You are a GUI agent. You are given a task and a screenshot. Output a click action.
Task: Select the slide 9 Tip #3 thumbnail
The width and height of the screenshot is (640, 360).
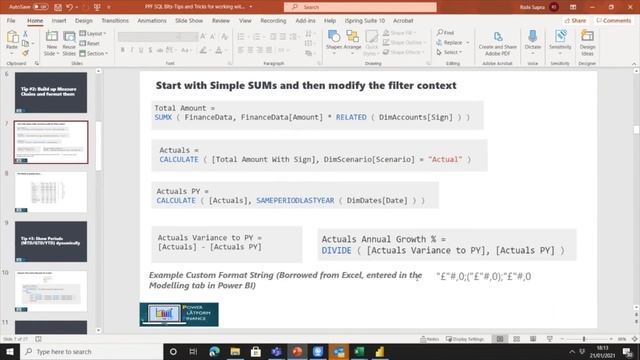click(x=51, y=242)
